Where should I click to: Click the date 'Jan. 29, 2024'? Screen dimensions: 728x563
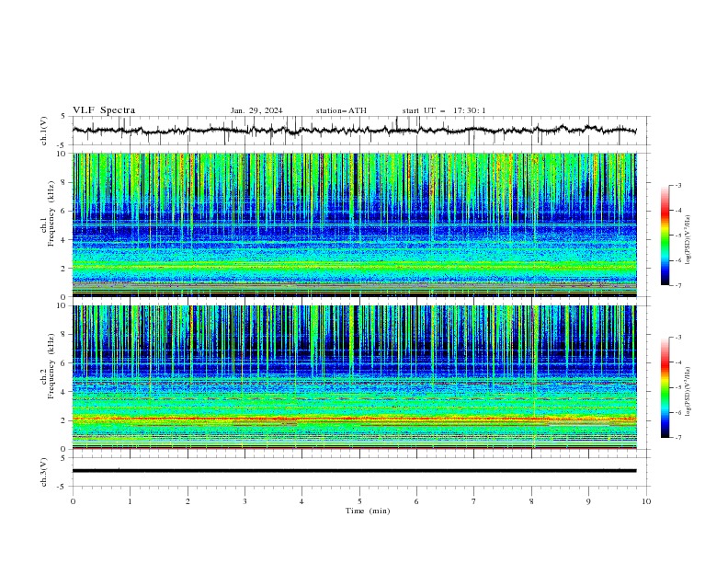256,110
